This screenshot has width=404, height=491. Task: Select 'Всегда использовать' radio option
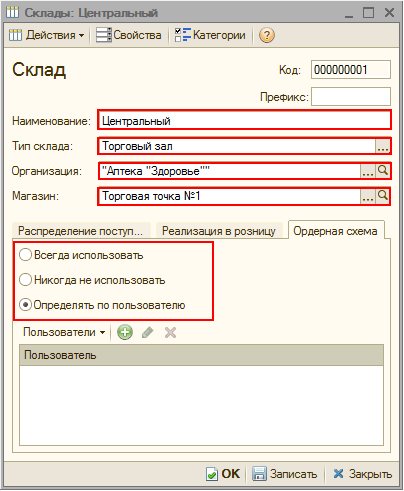pos(25,255)
